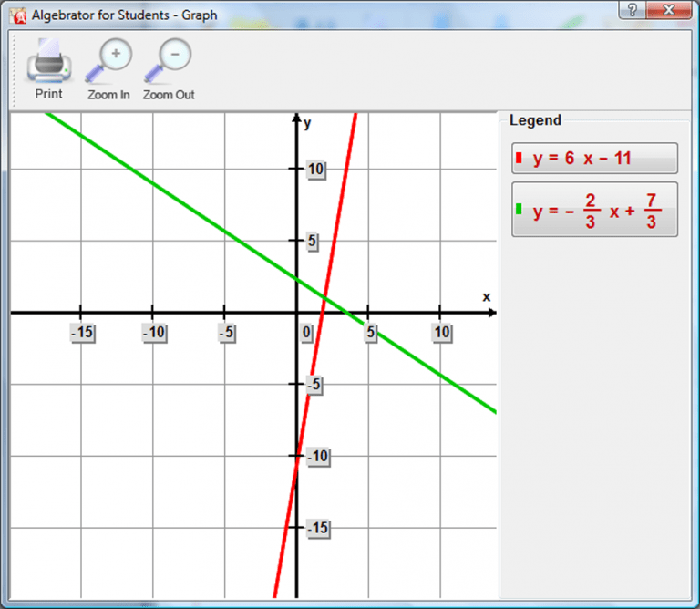This screenshot has width=700, height=609.
Task: Click the Zoom In magnifier icon
Action: (x=108, y=61)
